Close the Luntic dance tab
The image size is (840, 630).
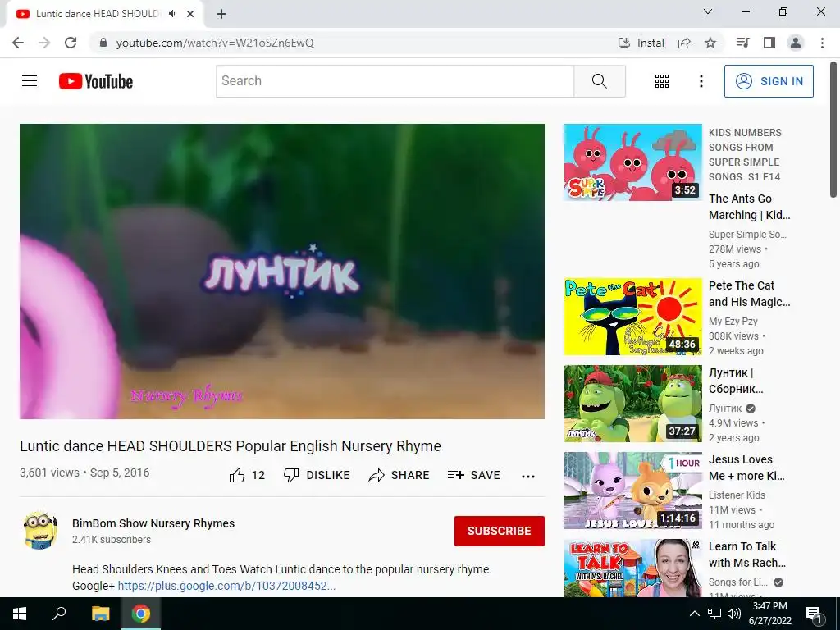pyautogui.click(x=190, y=14)
